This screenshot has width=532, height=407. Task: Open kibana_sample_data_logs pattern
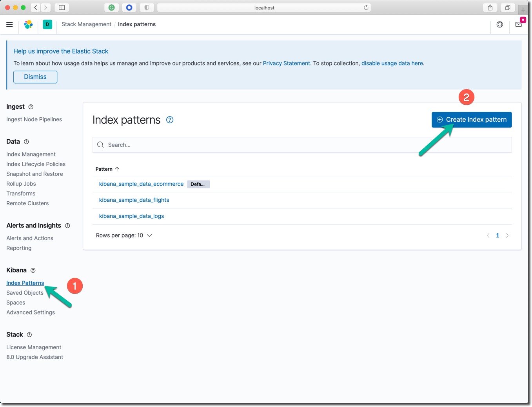click(131, 216)
